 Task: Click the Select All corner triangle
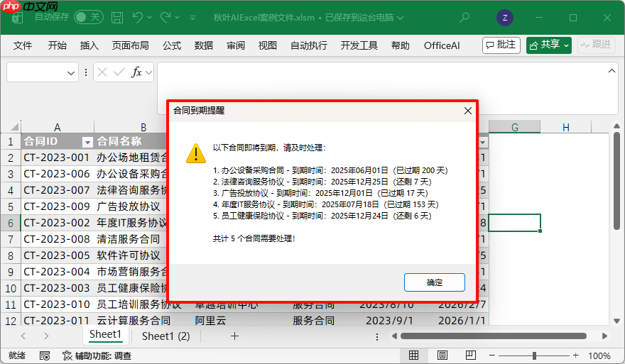click(15, 127)
